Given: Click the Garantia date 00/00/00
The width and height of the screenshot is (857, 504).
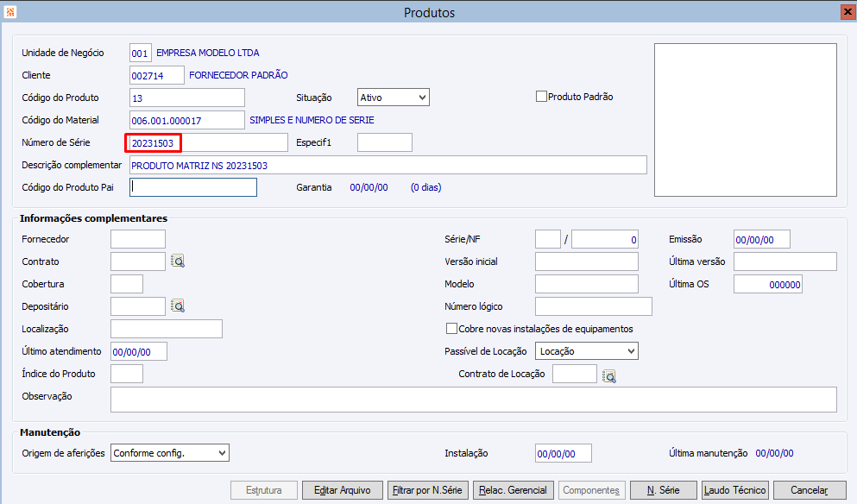Looking at the screenshot, I should point(369,187).
